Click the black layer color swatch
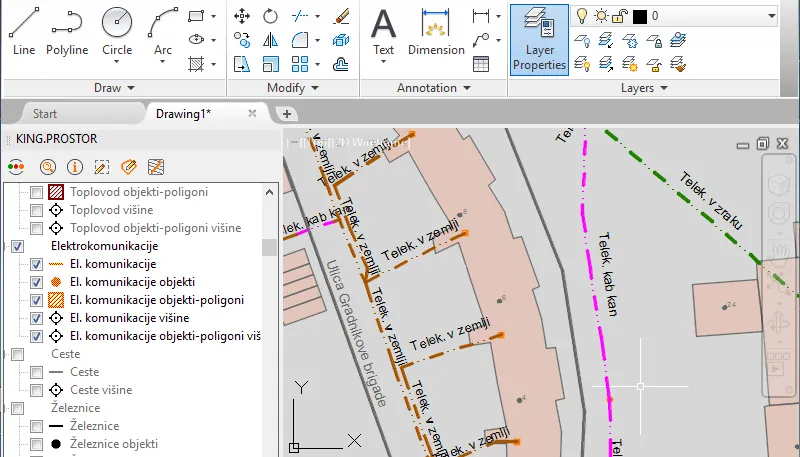The image size is (800, 457). pos(640,16)
